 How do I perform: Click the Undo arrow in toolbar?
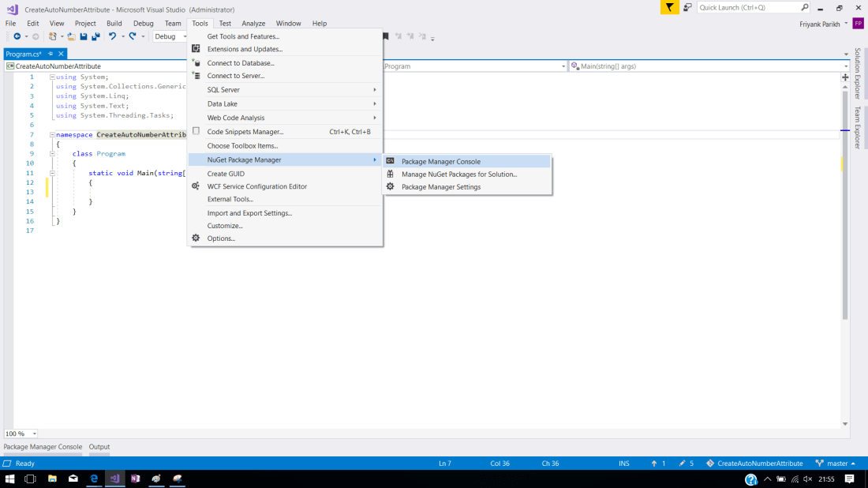coord(113,36)
